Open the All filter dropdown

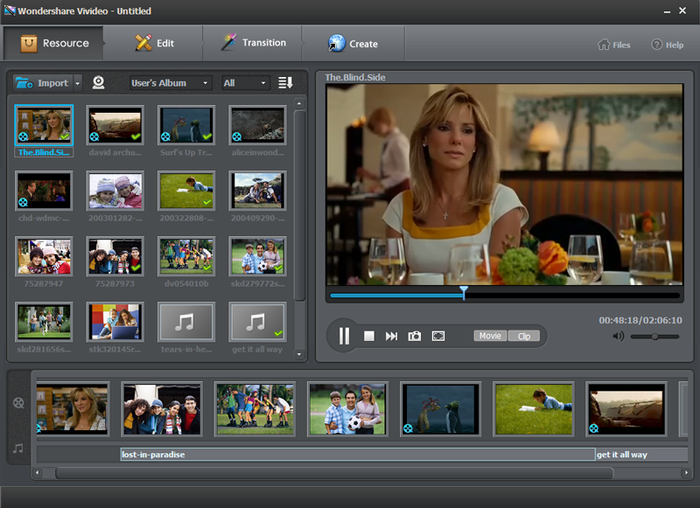point(246,83)
